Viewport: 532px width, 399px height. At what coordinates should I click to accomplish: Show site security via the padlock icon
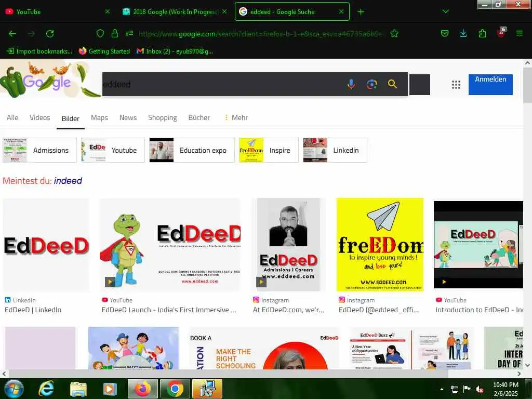tap(115, 33)
